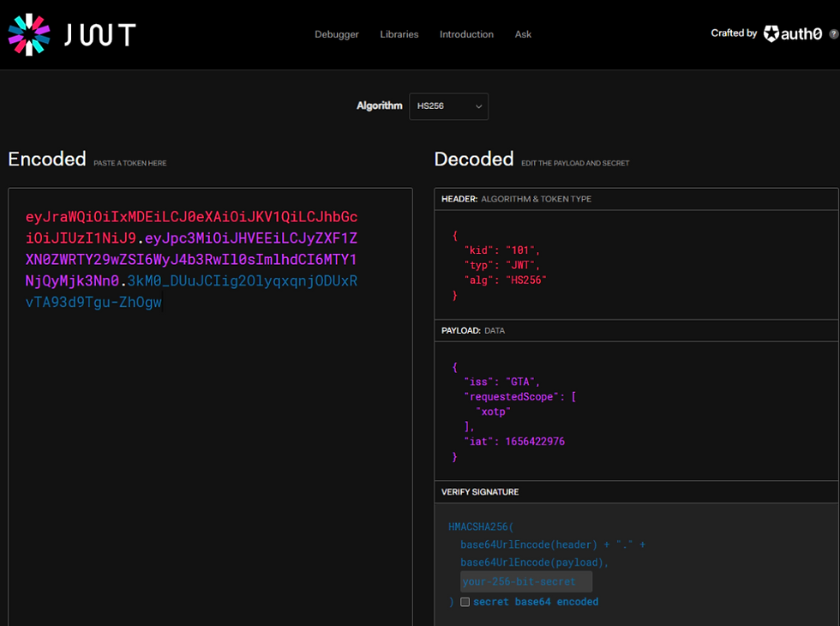Open the Debugger nav item
The height and width of the screenshot is (626, 840).
point(336,34)
